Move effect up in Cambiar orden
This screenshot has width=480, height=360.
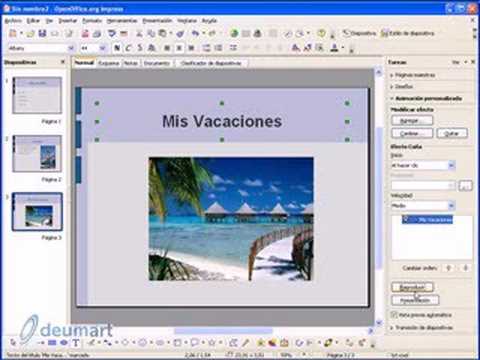pos(449,268)
